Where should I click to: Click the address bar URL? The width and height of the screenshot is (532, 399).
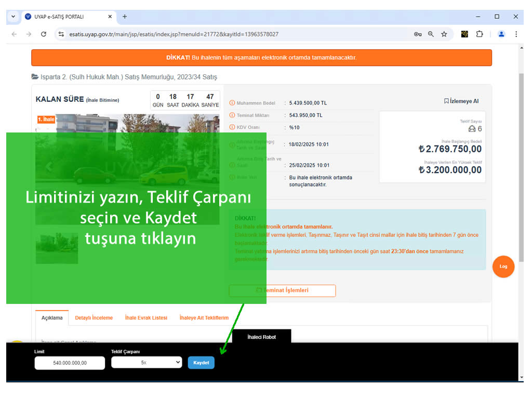tap(174, 34)
